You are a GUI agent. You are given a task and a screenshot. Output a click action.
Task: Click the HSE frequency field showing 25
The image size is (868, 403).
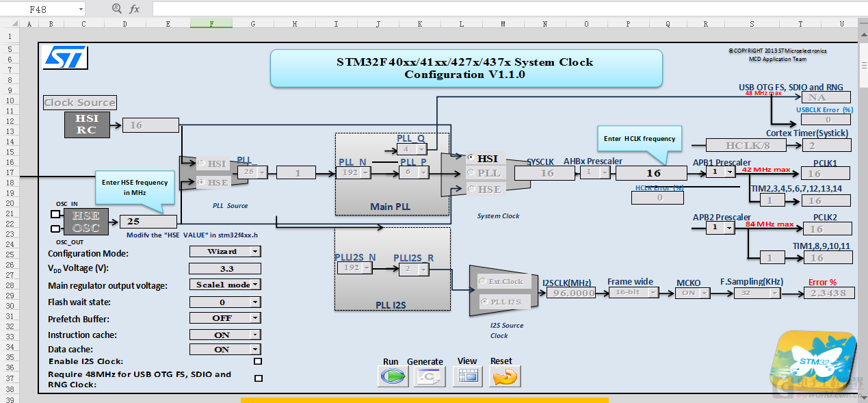point(148,221)
